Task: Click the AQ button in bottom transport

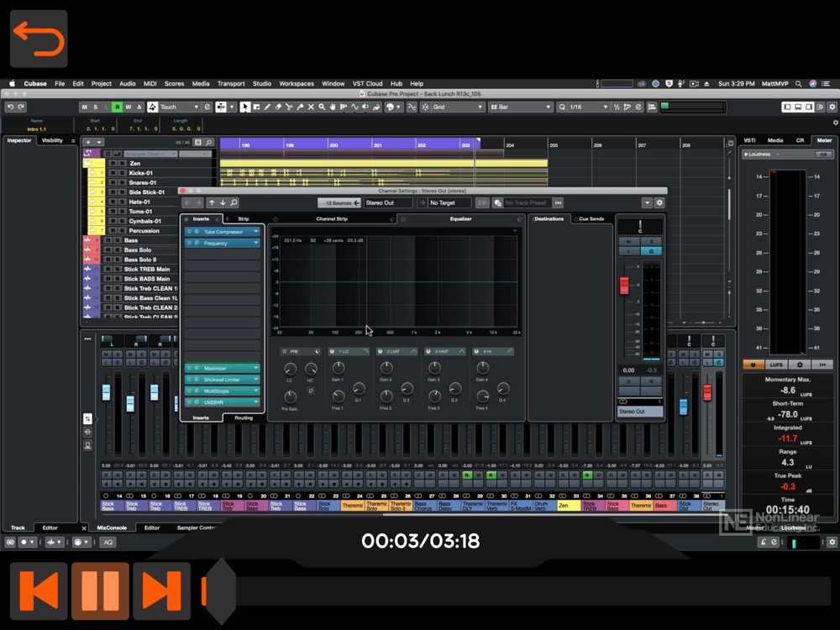Action: [108, 542]
